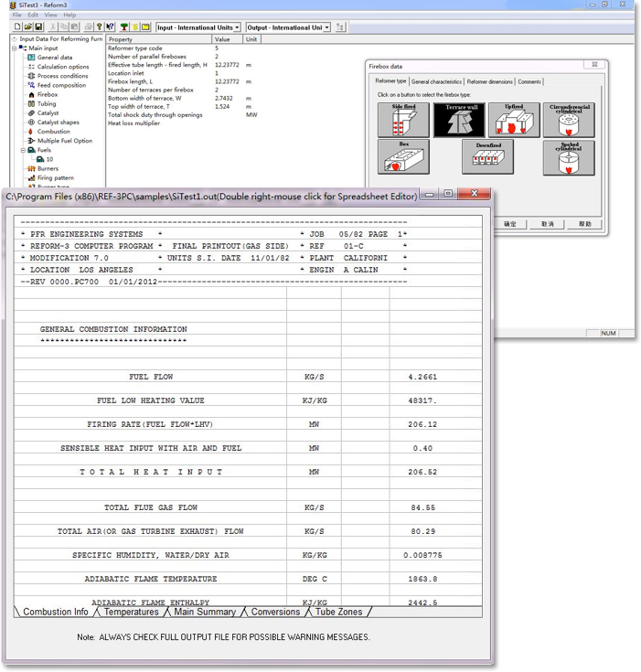Screen dimensions: 641x672
Task: Select the Downfired firebox type
Action: 488,157
